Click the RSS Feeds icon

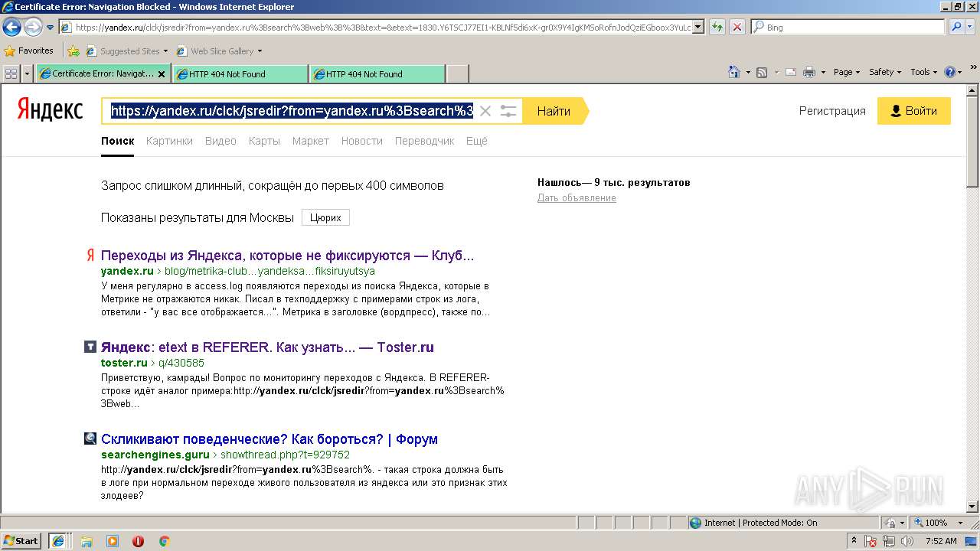tap(762, 72)
